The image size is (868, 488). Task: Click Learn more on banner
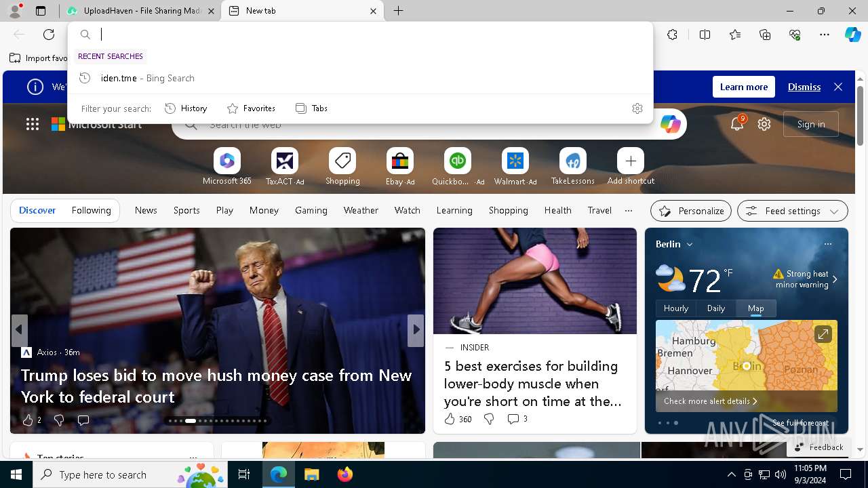tap(744, 87)
